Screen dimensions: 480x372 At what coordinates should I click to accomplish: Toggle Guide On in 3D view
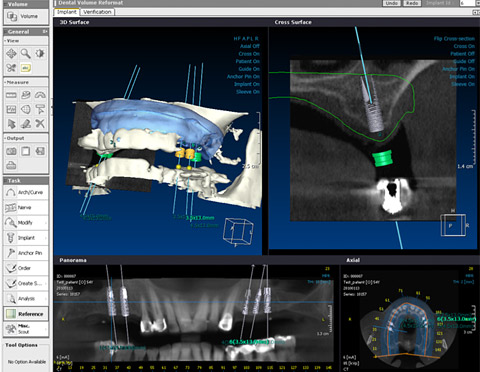coord(249,69)
